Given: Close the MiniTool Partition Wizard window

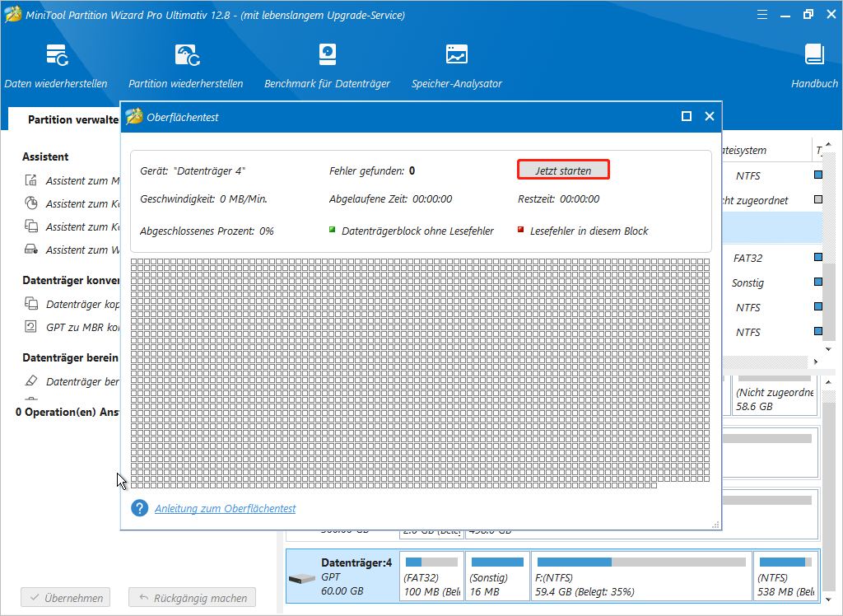Looking at the screenshot, I should [x=831, y=15].
